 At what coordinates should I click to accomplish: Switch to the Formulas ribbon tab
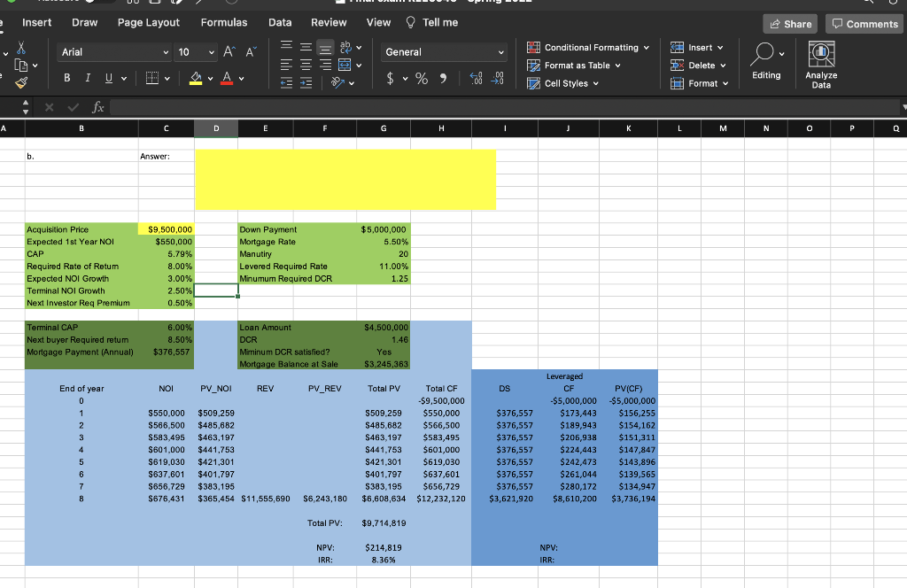(x=224, y=23)
